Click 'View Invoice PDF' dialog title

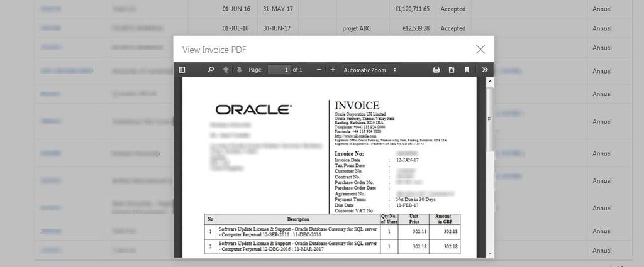tap(214, 50)
